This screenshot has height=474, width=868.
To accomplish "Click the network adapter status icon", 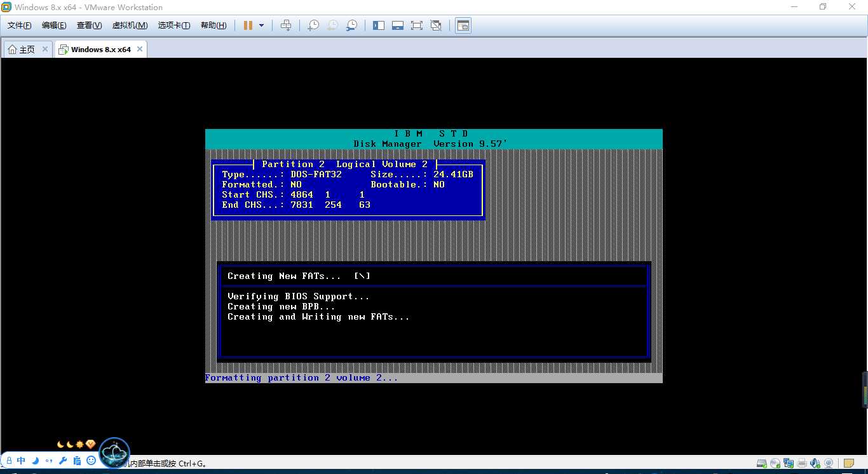I will pyautogui.click(x=789, y=463).
